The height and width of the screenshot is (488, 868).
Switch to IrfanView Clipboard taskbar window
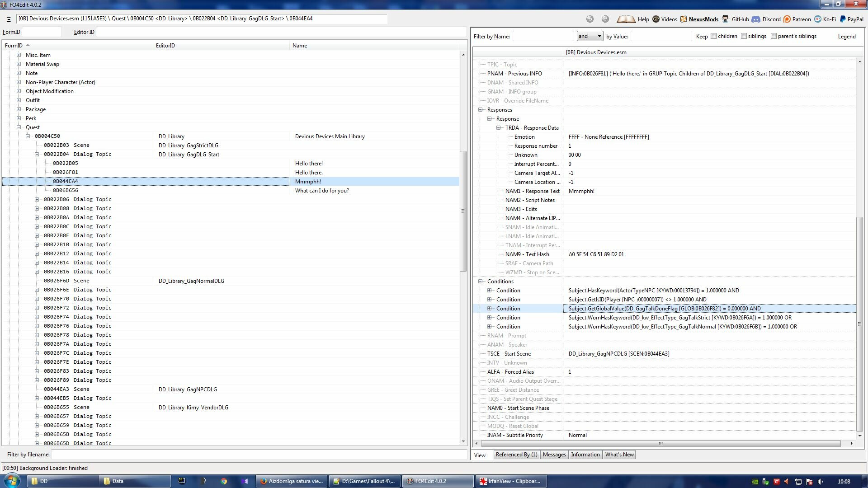click(x=510, y=481)
